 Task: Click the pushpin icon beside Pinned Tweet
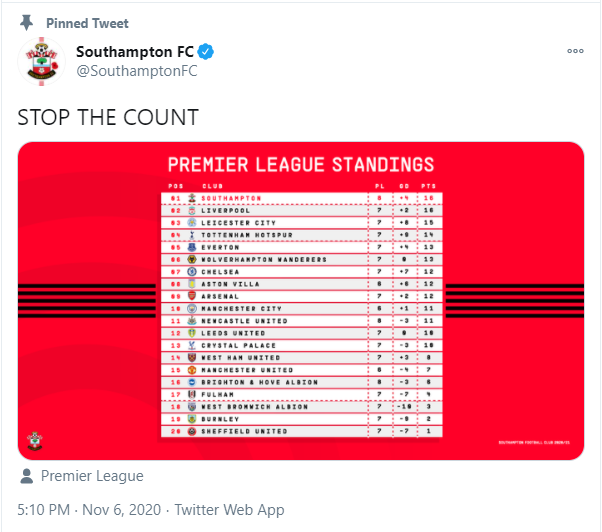[x=26, y=23]
